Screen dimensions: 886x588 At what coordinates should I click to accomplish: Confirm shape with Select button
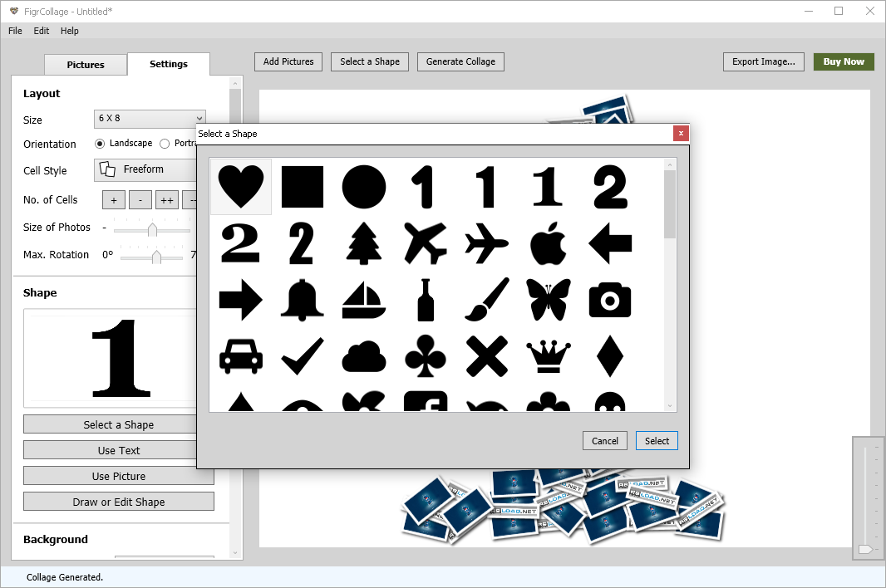click(657, 441)
